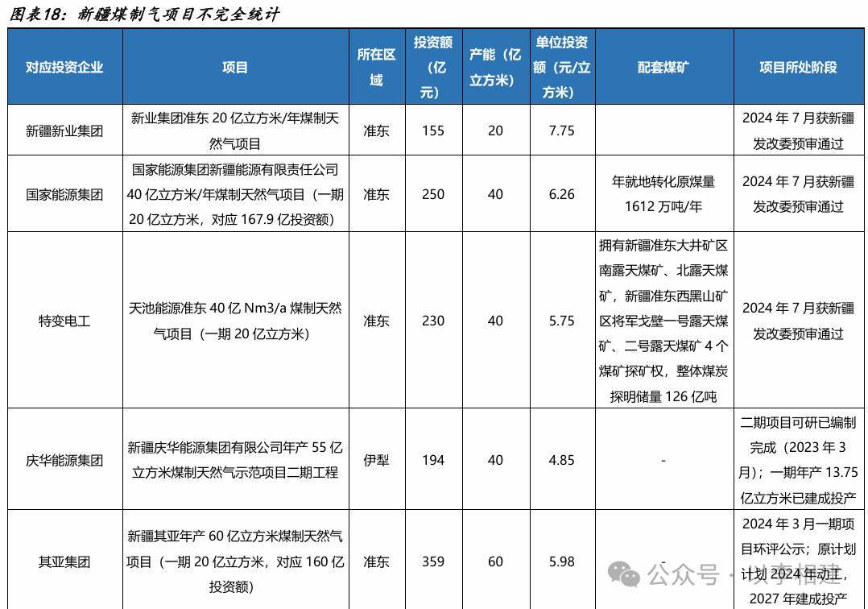Select investment value 194
This screenshot has height=609, width=868.
click(433, 460)
